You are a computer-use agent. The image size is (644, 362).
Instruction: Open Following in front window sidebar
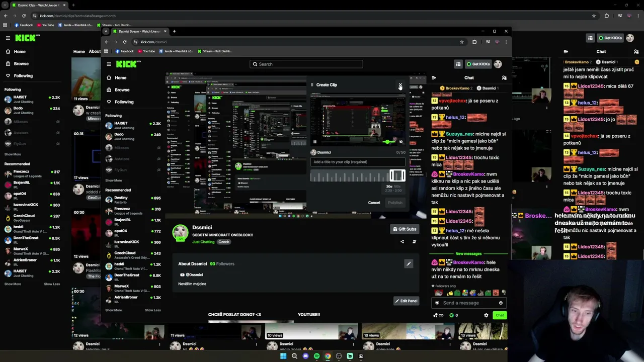tap(119, 102)
